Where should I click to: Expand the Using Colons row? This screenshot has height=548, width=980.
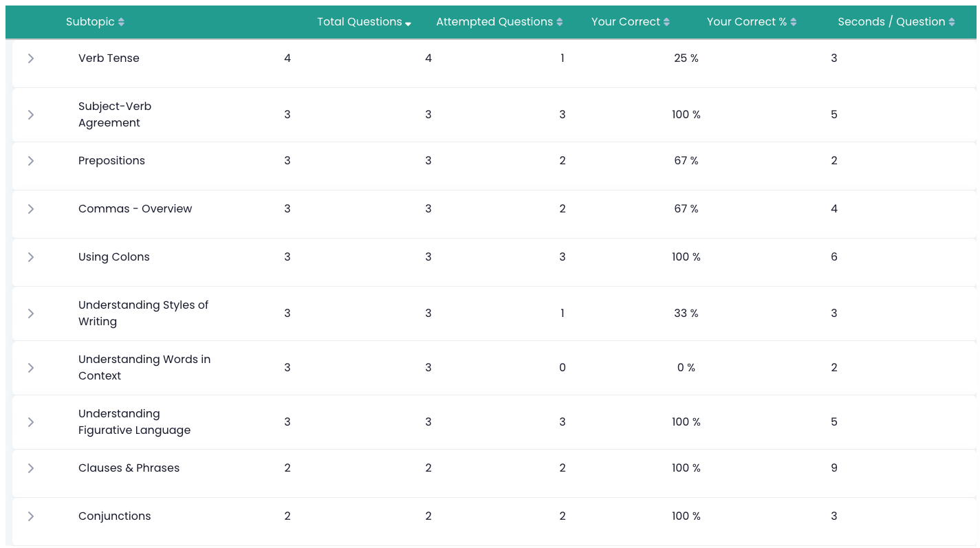(x=31, y=257)
